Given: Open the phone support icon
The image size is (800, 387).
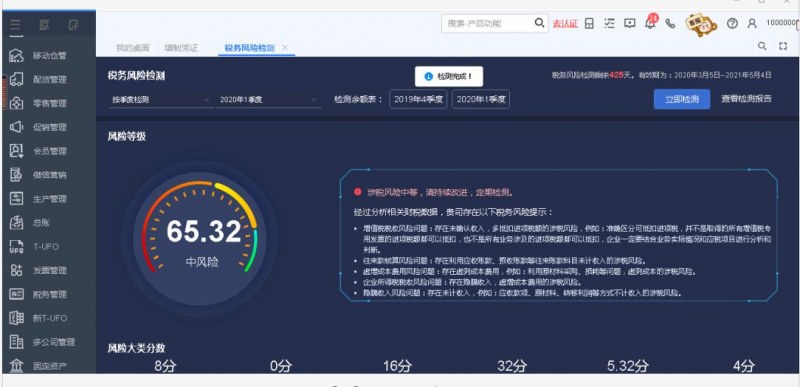Looking at the screenshot, I should click(670, 23).
